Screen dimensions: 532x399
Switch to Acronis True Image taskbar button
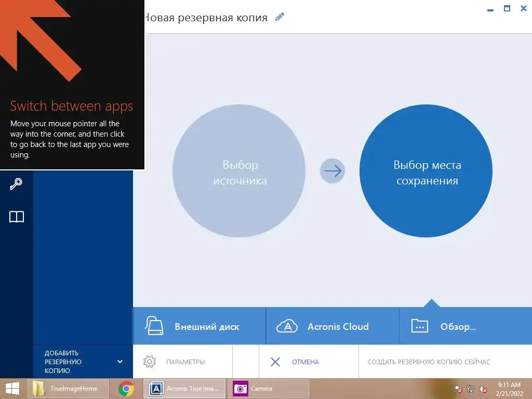pyautogui.click(x=184, y=389)
